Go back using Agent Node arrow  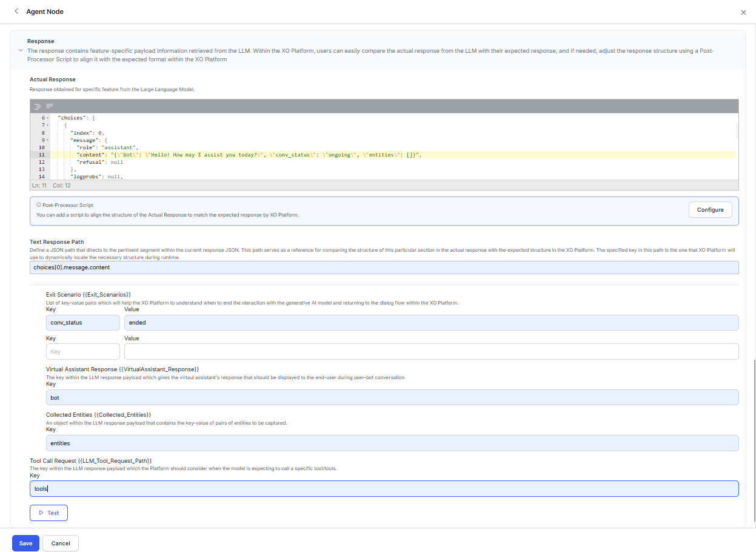coord(16,12)
